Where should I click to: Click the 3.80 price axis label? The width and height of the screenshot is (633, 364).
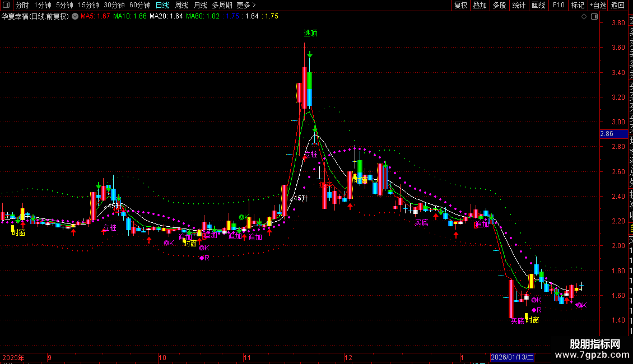click(x=618, y=23)
